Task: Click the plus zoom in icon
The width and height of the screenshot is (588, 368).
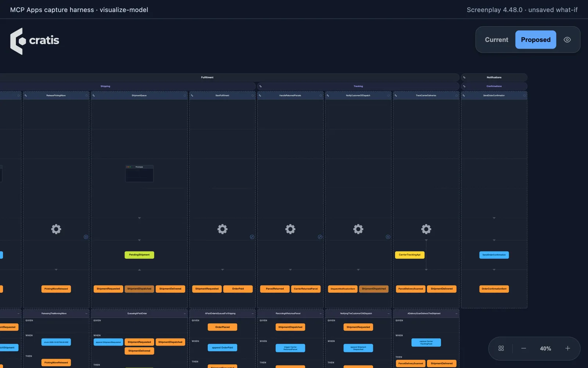Action: pos(568,348)
